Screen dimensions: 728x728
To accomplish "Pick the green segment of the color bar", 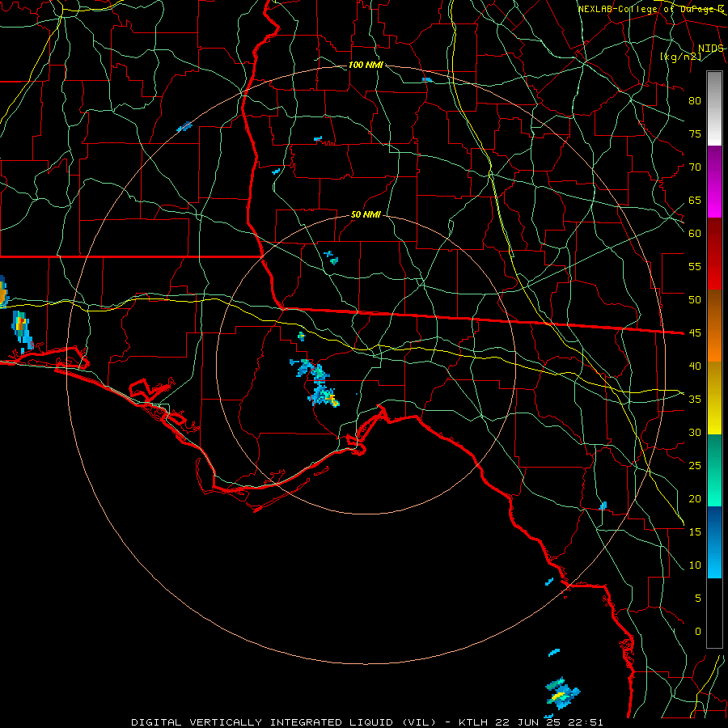I will pyautogui.click(x=714, y=470).
